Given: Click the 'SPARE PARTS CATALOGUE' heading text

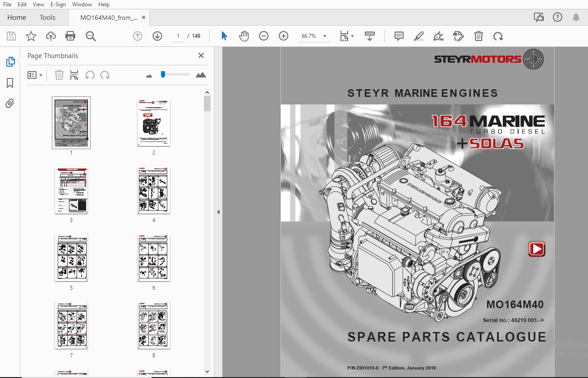Looking at the screenshot, I should coord(447,337).
